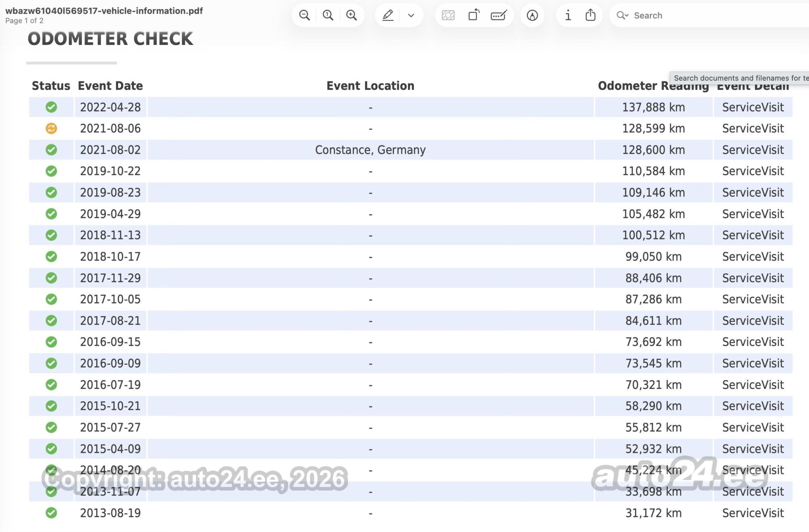Click the green check for 2019-10-22
Image resolution: width=809 pixels, height=532 pixels.
pyautogui.click(x=51, y=171)
